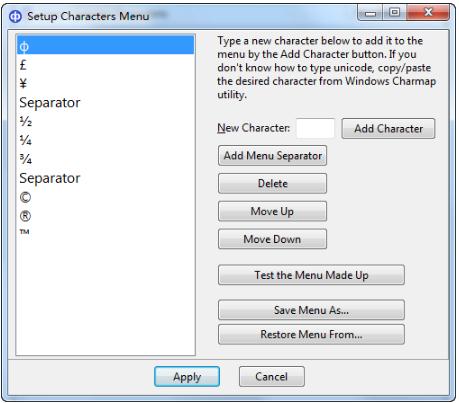Select the three-quarters fraction entry
Image resolution: width=459 pixels, height=403 pixels.
tap(105, 159)
